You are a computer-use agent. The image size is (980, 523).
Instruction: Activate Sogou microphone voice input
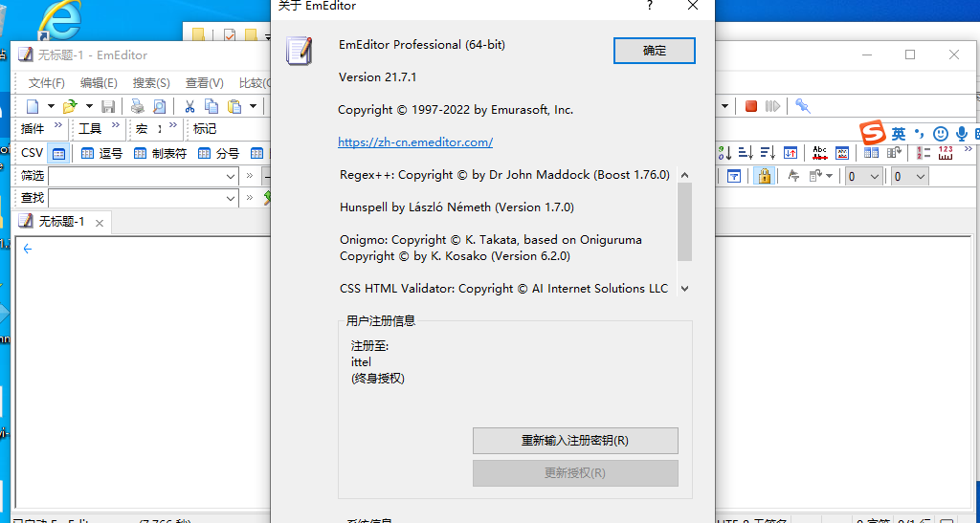[x=962, y=134]
